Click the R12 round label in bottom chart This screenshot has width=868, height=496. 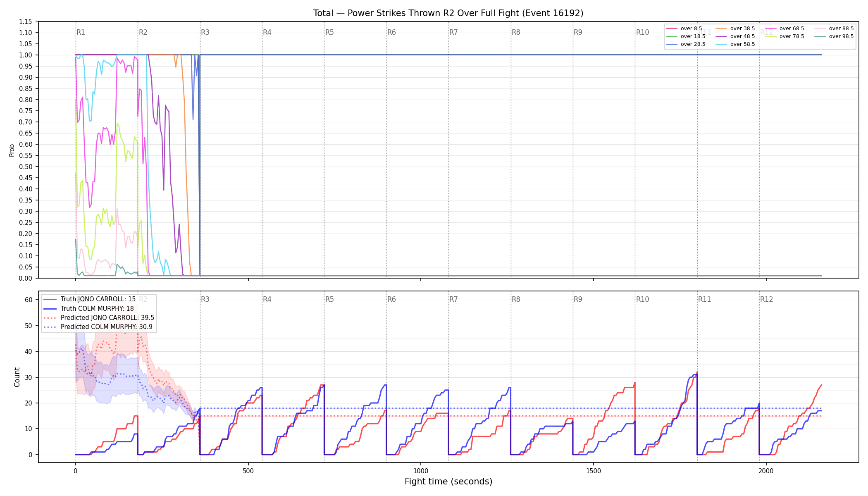[x=766, y=299]
